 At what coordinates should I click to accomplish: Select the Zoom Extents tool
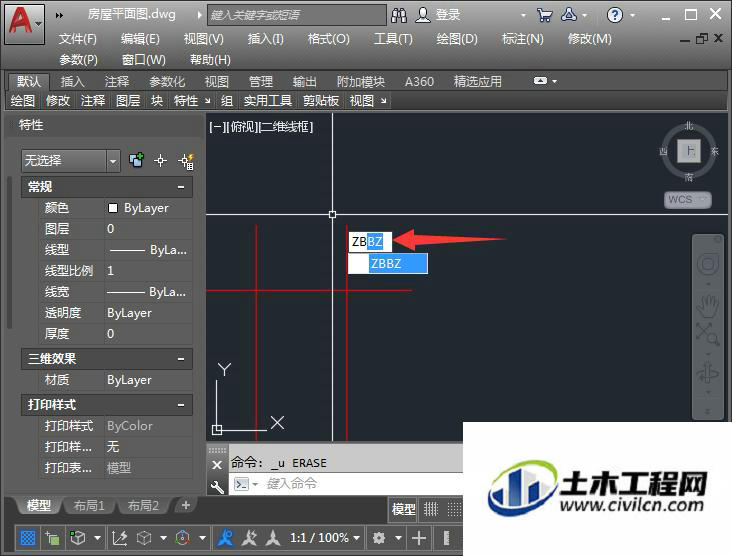[x=708, y=334]
